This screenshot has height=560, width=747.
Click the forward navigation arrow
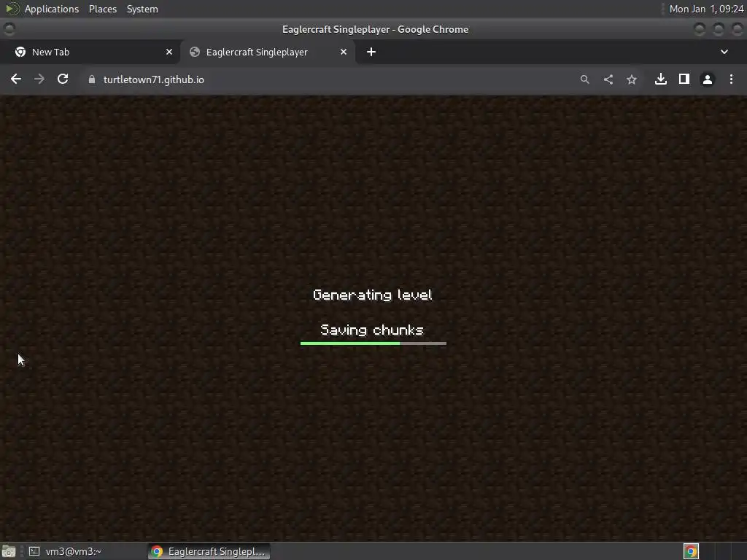(39, 79)
